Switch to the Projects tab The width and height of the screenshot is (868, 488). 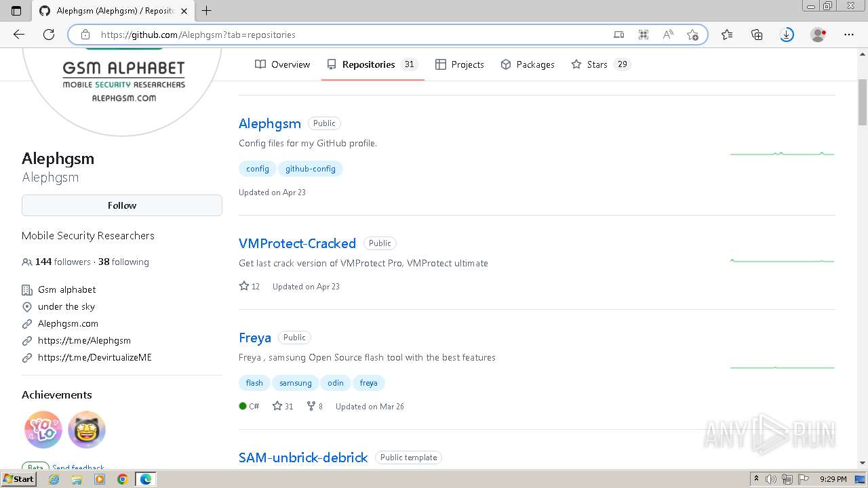(x=460, y=64)
